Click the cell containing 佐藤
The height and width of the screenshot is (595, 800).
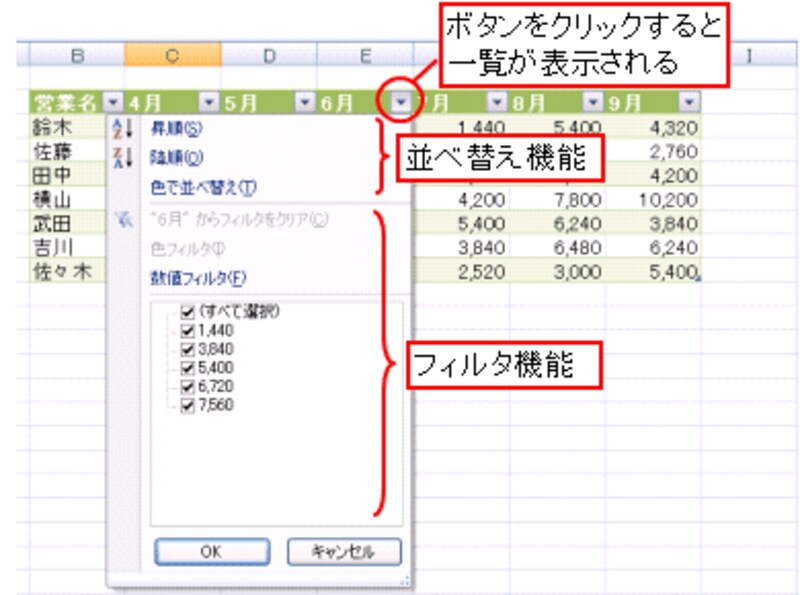68,151
